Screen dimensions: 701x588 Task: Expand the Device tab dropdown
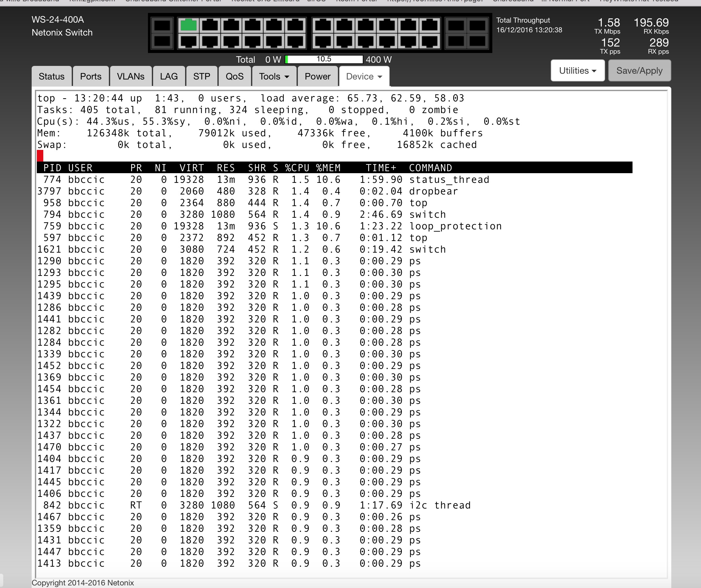click(x=364, y=77)
